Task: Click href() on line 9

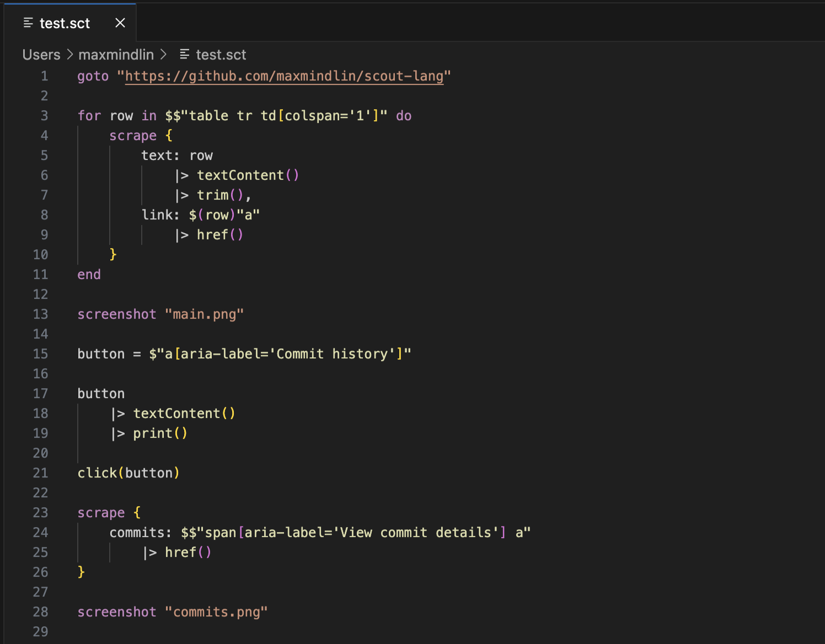Action: coord(220,235)
